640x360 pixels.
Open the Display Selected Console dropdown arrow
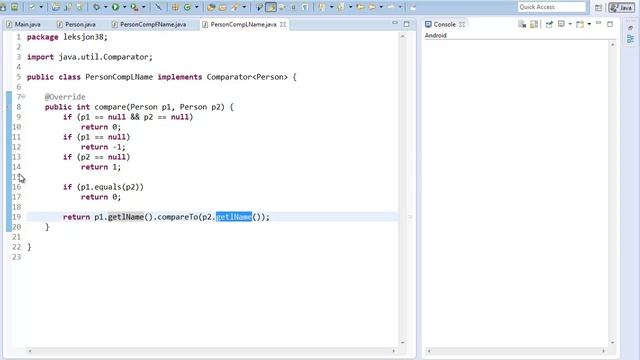pyautogui.click(x=570, y=24)
